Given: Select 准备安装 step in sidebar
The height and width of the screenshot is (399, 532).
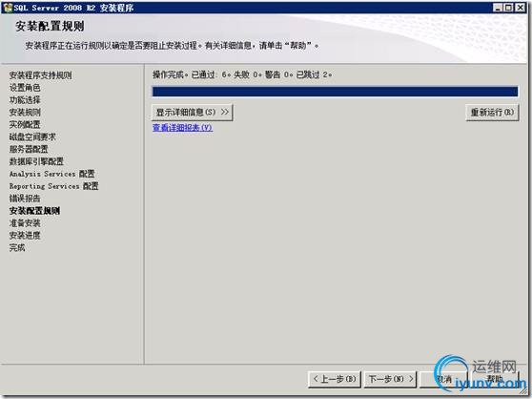Looking at the screenshot, I should [x=25, y=223].
